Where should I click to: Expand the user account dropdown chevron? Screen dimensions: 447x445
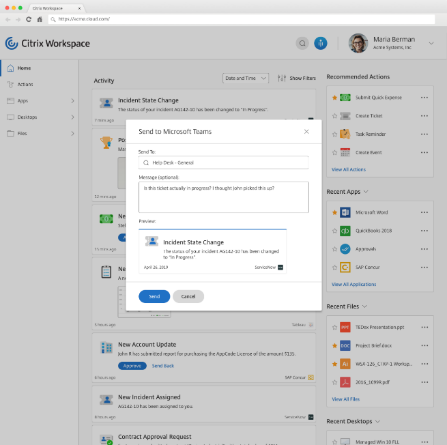[x=431, y=43]
